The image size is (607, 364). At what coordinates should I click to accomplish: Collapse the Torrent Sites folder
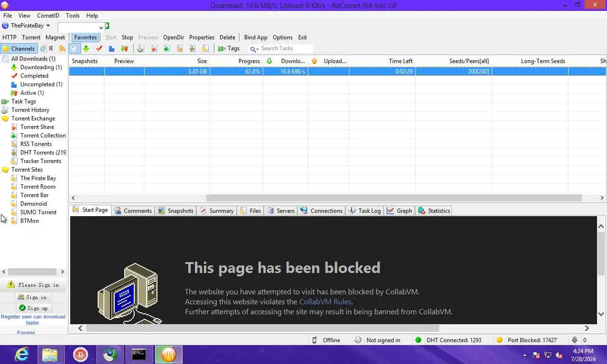click(27, 170)
